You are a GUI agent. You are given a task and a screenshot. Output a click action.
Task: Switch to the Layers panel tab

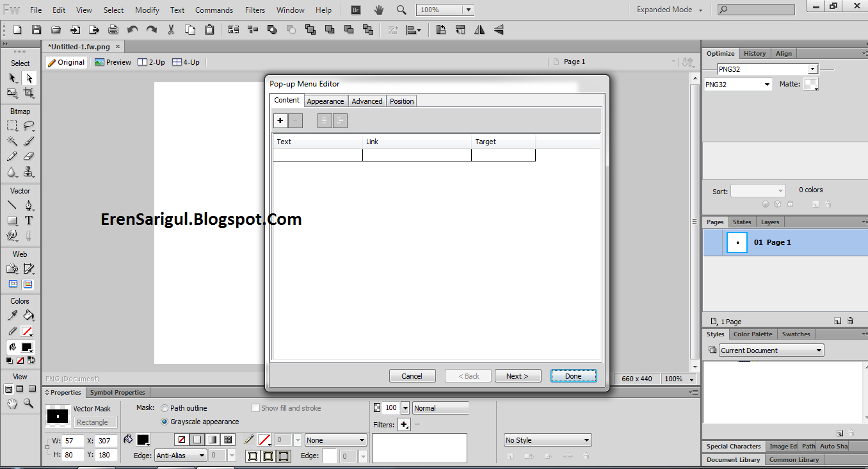[x=770, y=222]
